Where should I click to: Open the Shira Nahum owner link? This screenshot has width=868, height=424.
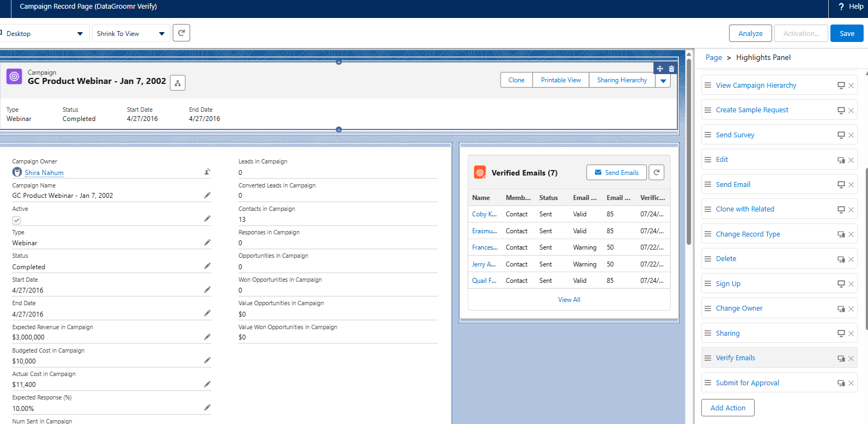click(44, 173)
